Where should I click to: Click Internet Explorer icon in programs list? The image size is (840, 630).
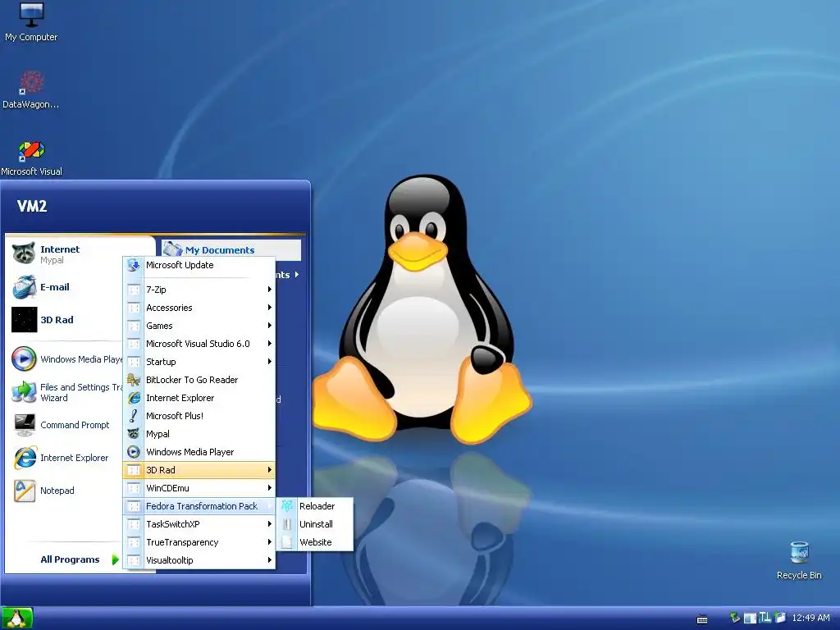tap(134, 398)
